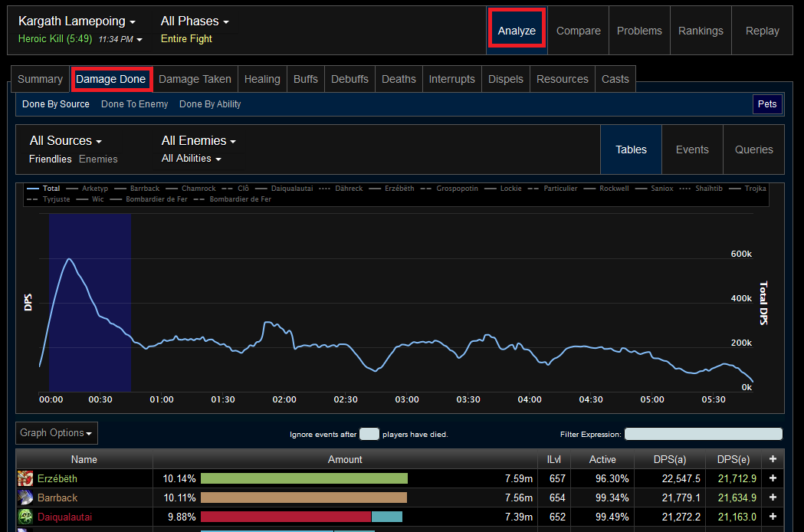Screen dimensions: 804x532
Task: Open the Rankings view
Action: point(701,30)
